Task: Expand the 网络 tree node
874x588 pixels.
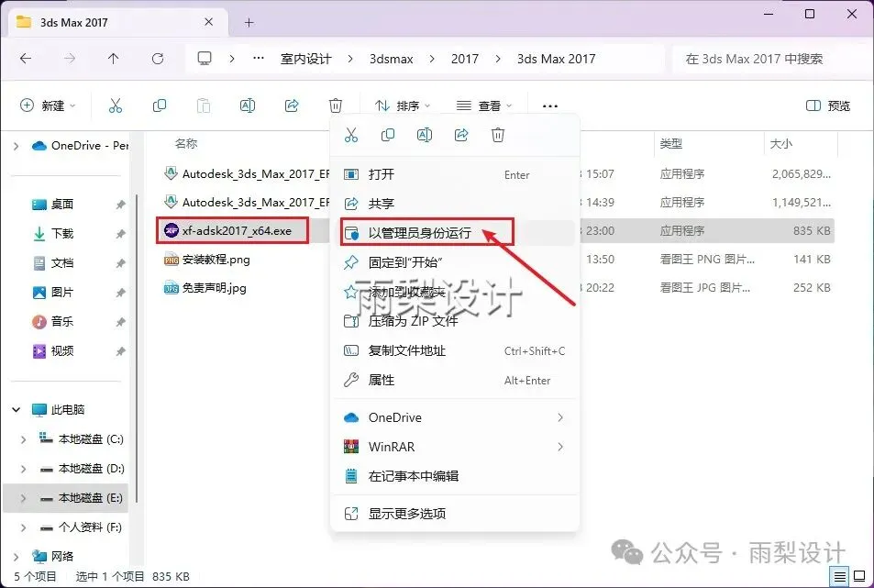Action: [17, 556]
